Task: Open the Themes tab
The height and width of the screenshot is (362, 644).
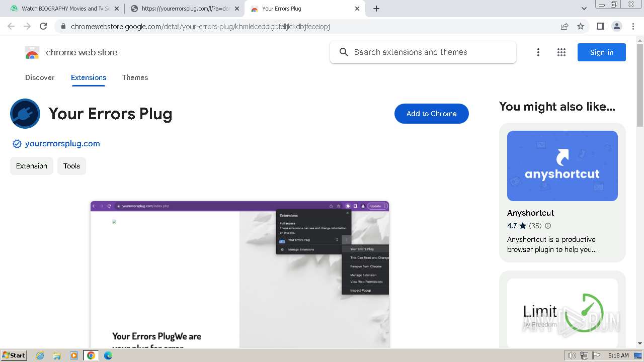Action: coord(135,77)
